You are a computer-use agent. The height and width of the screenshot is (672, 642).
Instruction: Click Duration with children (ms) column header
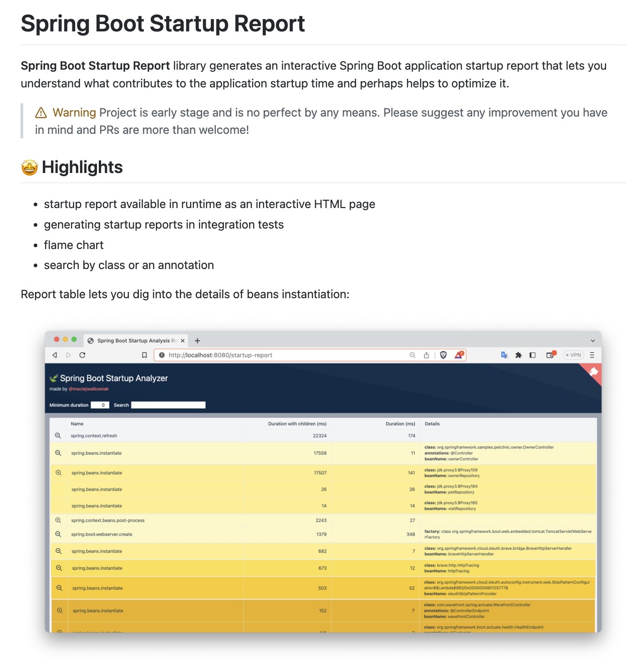pos(297,424)
